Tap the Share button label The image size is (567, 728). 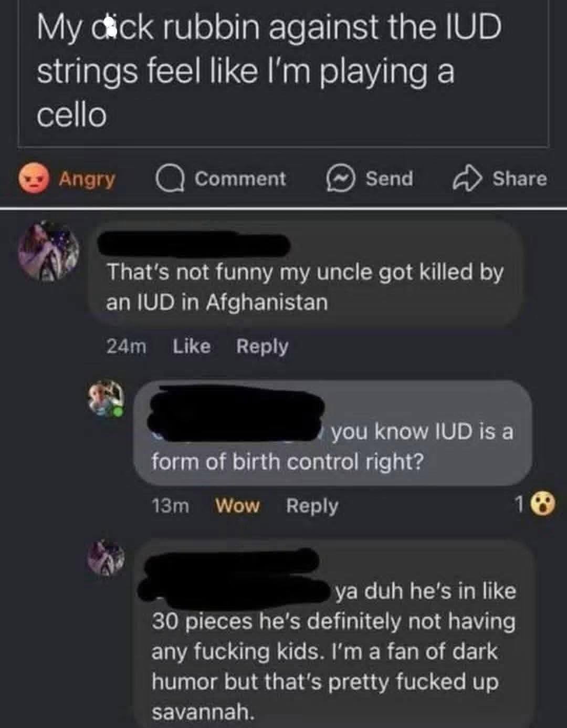pos(520,179)
